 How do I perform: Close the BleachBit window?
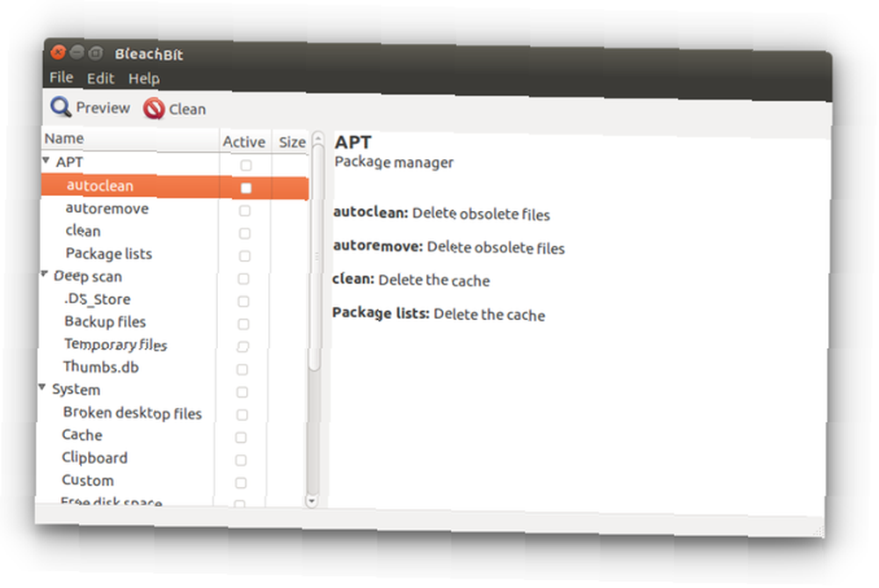(58, 52)
